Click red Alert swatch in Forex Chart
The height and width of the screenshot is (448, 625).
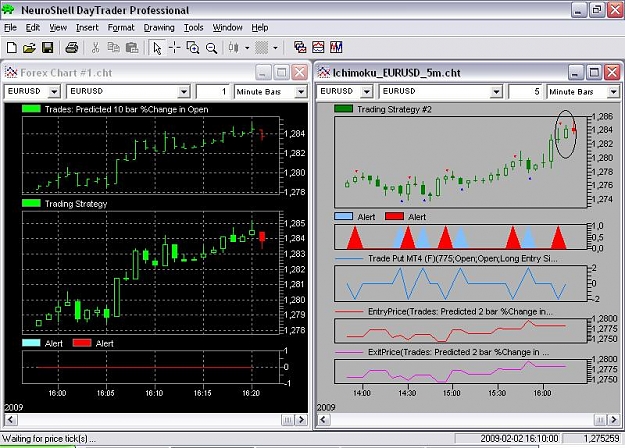coord(82,343)
